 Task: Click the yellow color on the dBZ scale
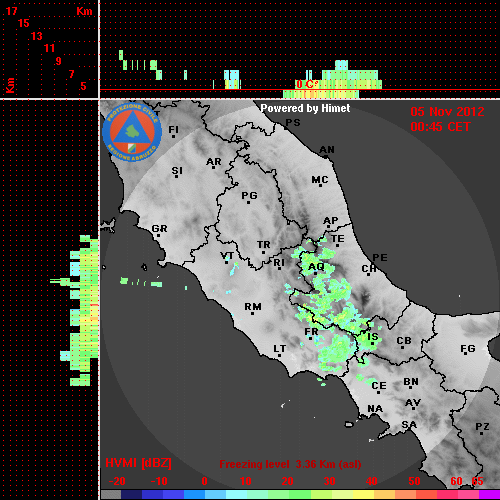point(363,495)
